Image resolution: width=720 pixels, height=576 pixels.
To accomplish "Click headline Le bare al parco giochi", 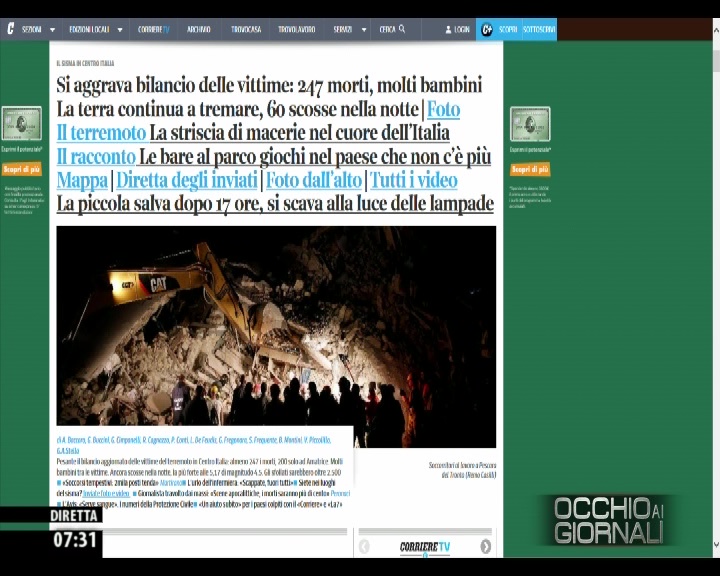I will pyautogui.click(x=315, y=157).
